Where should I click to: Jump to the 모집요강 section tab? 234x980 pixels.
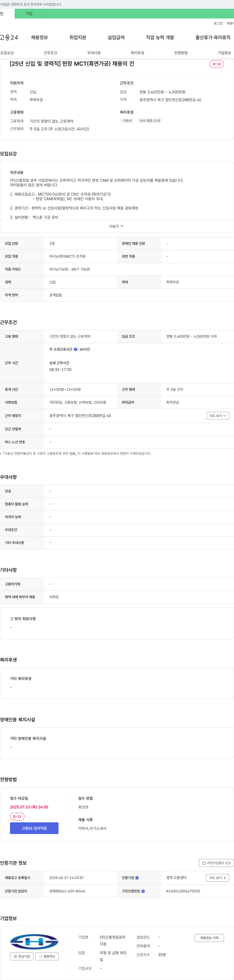point(7,53)
